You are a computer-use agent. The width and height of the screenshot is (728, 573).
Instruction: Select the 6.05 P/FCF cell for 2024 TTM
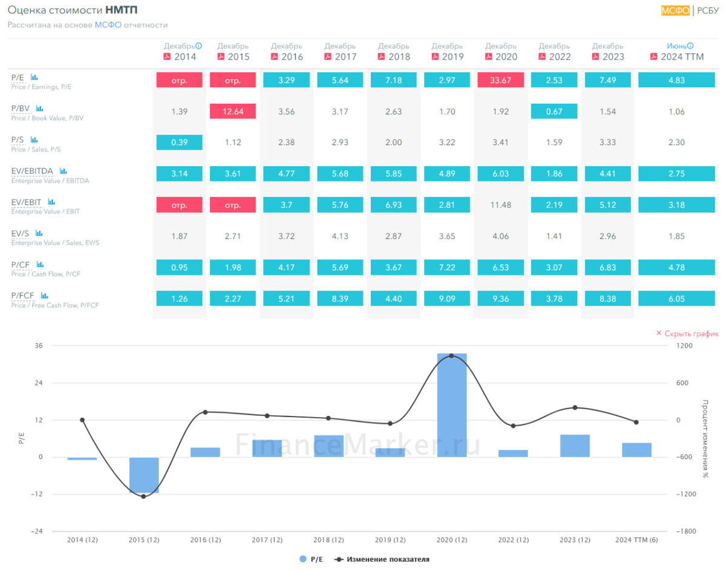676,298
